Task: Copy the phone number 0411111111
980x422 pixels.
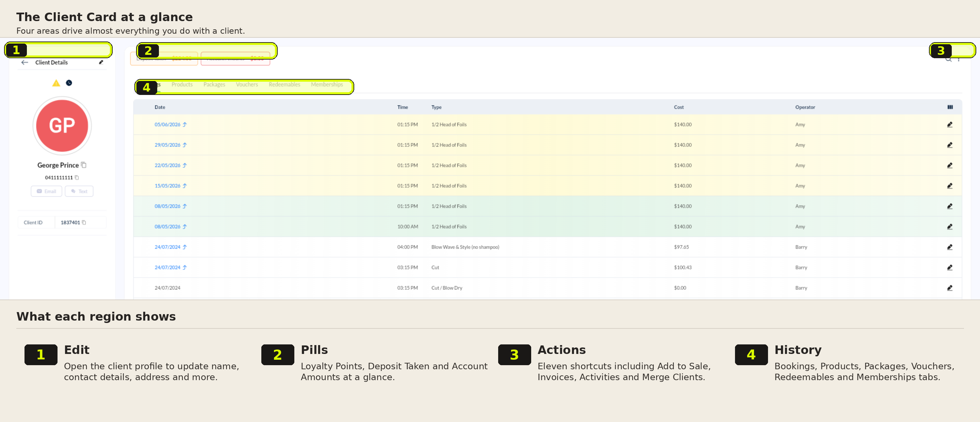Action: (77, 178)
